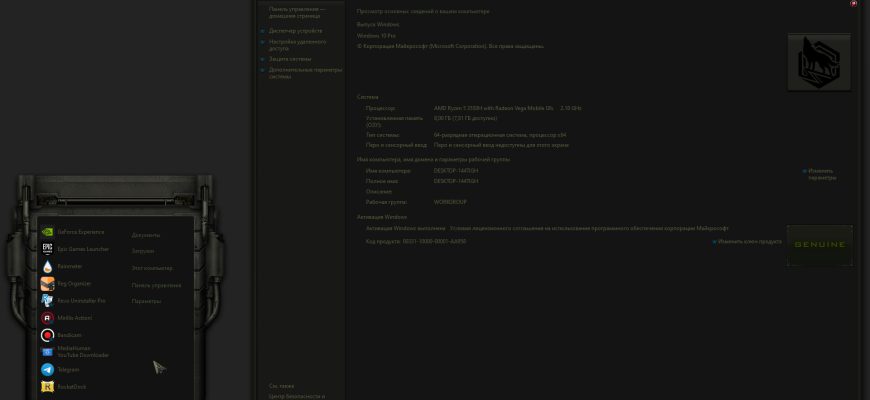Screen dimensions: 870x400
Task: Open the Mirillis Action! recorder
Action: click(66, 318)
